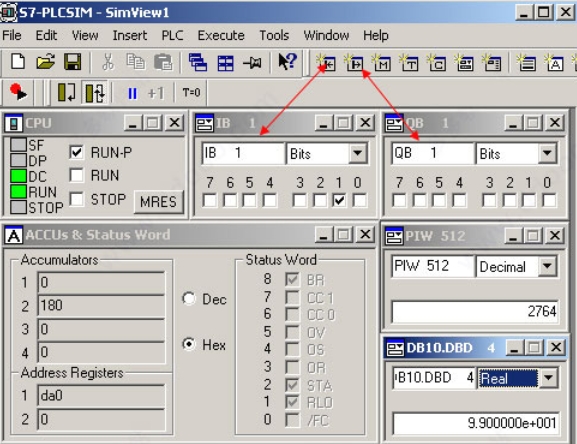The width and height of the screenshot is (577, 444).
Task: Insert a Bit Memory view icon
Action: pos(382,63)
